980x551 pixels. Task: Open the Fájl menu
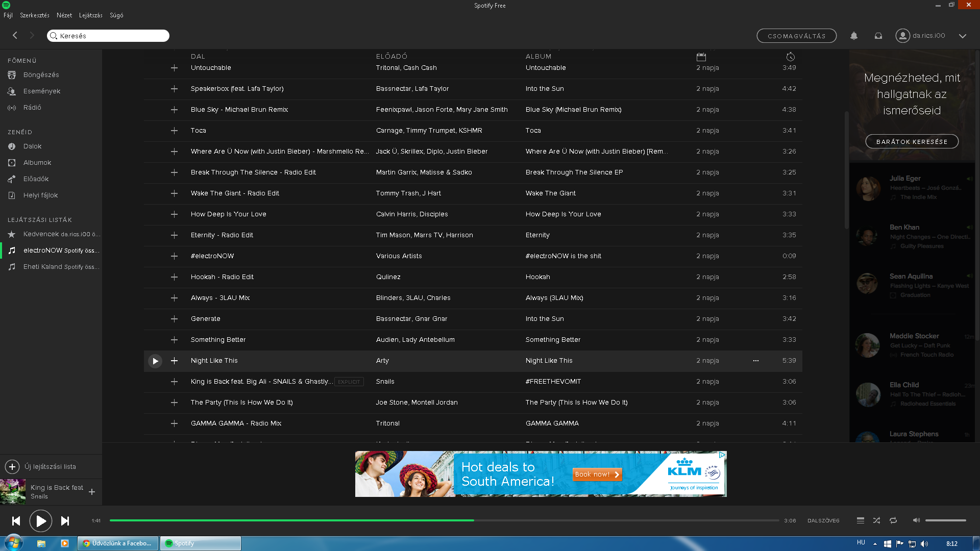(x=8, y=15)
